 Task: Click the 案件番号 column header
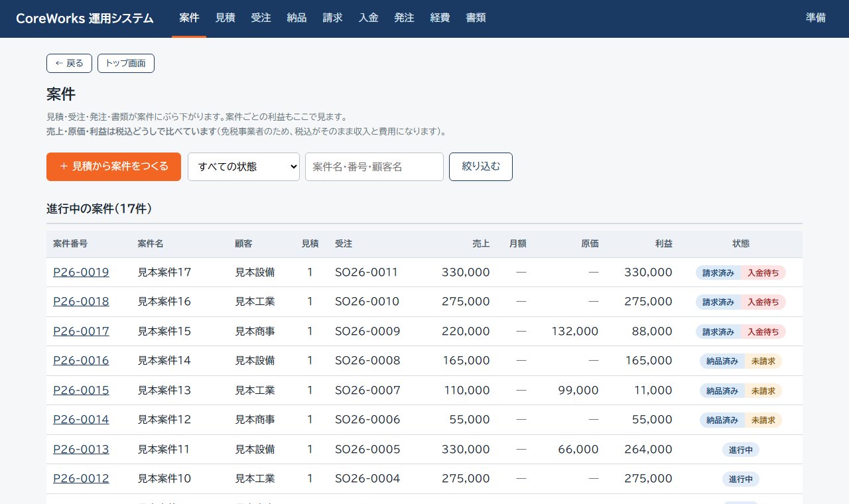[x=70, y=243]
